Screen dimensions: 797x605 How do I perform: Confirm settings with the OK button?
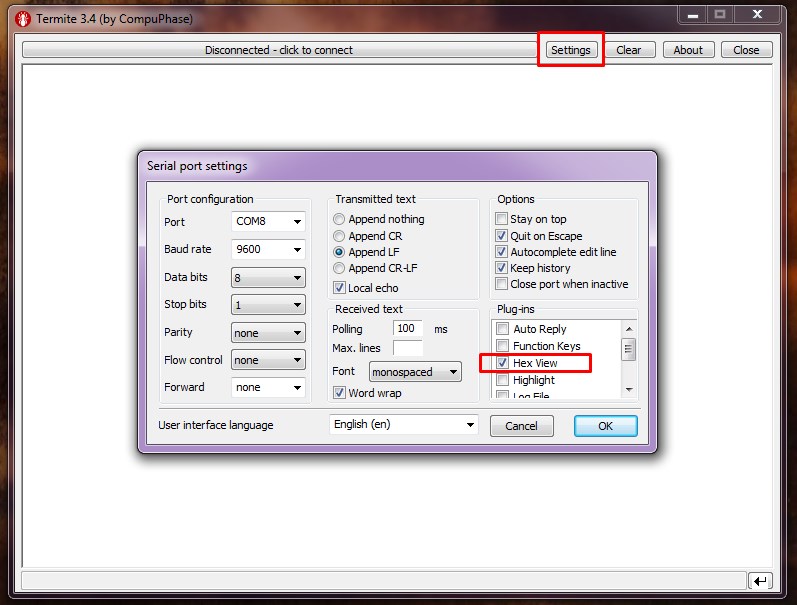click(605, 426)
